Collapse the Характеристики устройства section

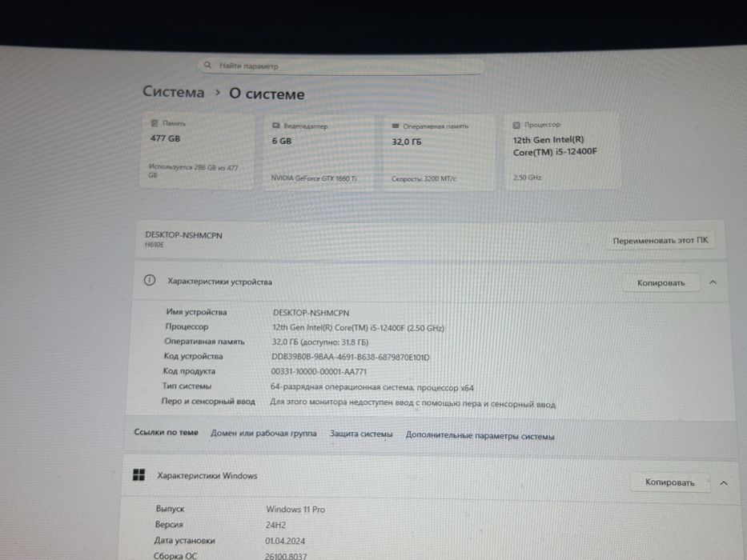pyautogui.click(x=713, y=282)
